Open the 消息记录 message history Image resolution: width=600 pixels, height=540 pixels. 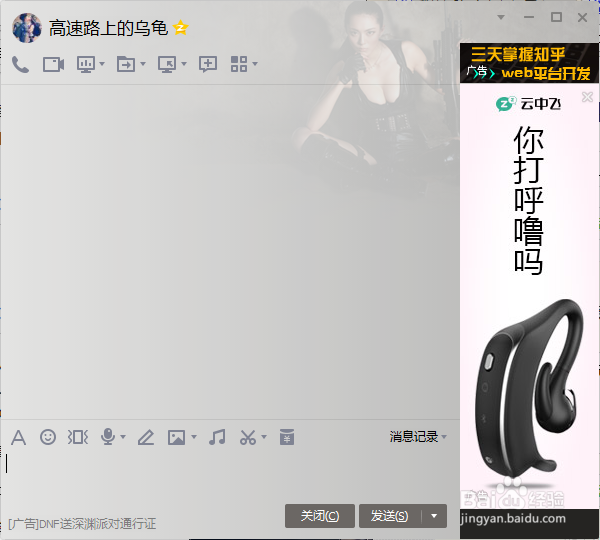point(414,437)
